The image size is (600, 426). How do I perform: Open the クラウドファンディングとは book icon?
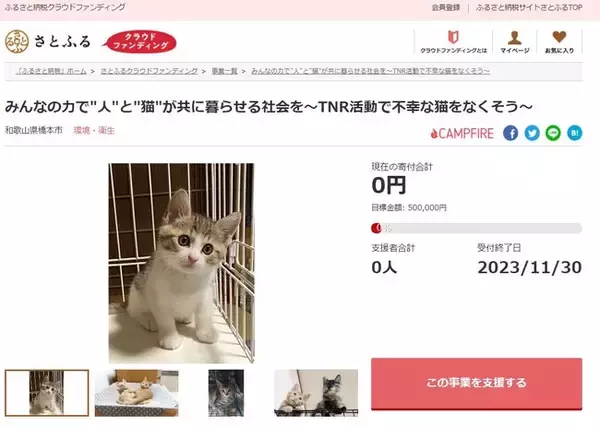coord(453,37)
